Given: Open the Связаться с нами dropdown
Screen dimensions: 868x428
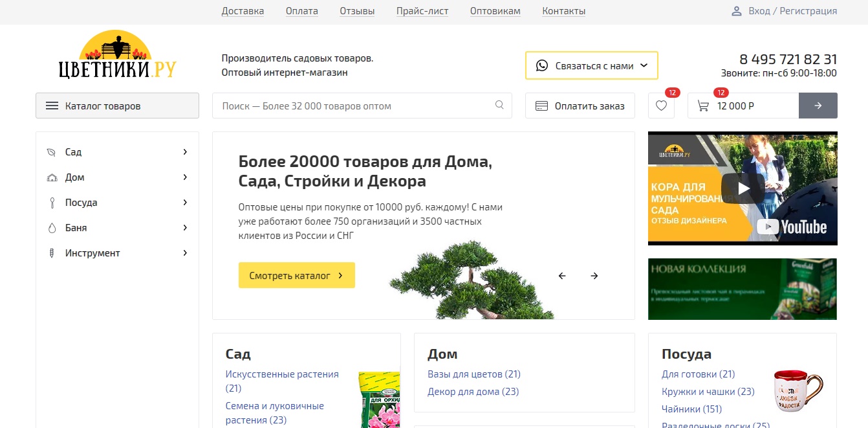Looking at the screenshot, I should (592, 65).
